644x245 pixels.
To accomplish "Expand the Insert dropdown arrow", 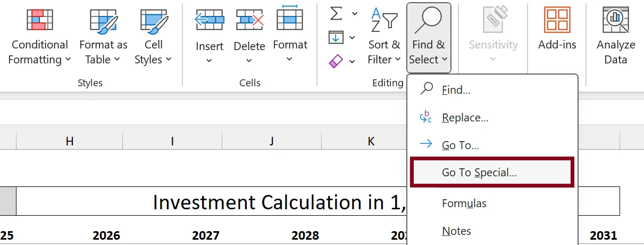I will 209,60.
